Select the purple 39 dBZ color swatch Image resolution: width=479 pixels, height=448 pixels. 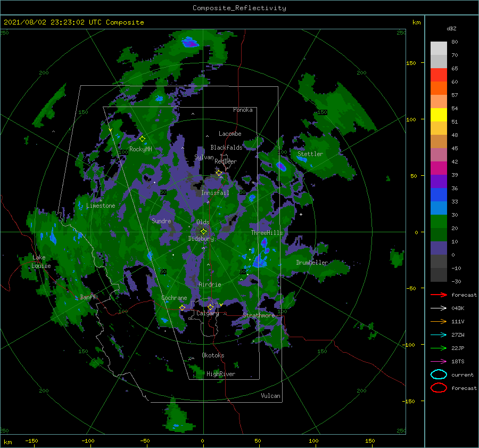(x=439, y=181)
